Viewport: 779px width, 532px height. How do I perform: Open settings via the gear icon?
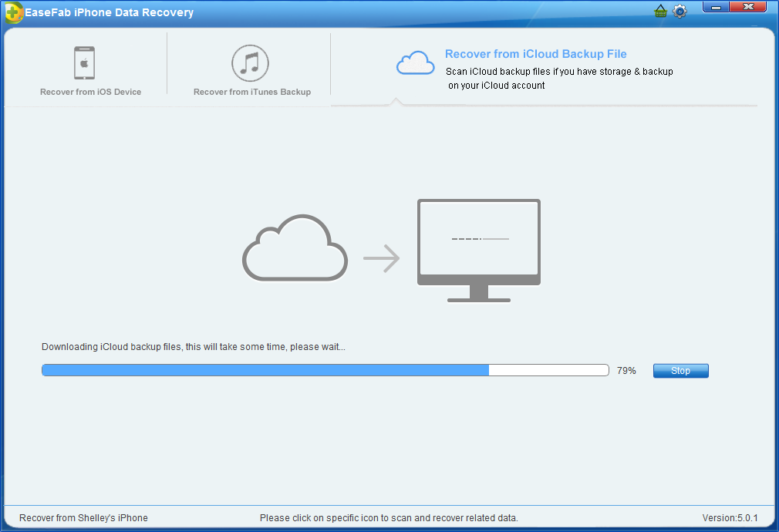[680, 11]
